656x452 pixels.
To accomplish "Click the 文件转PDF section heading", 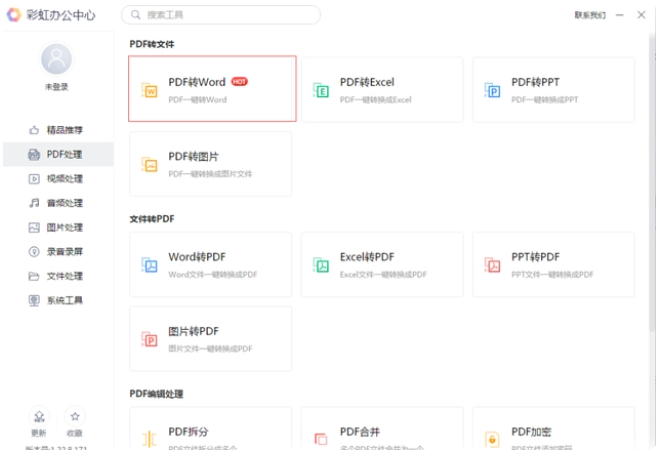I will pos(152,219).
